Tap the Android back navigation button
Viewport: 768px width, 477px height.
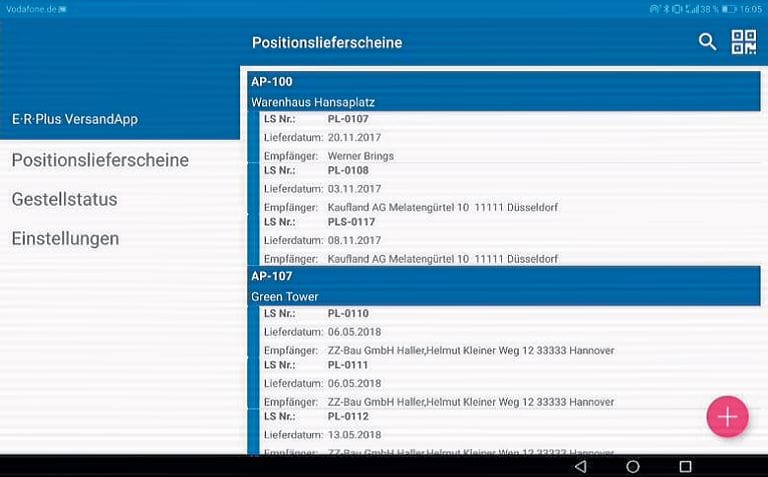[580, 467]
